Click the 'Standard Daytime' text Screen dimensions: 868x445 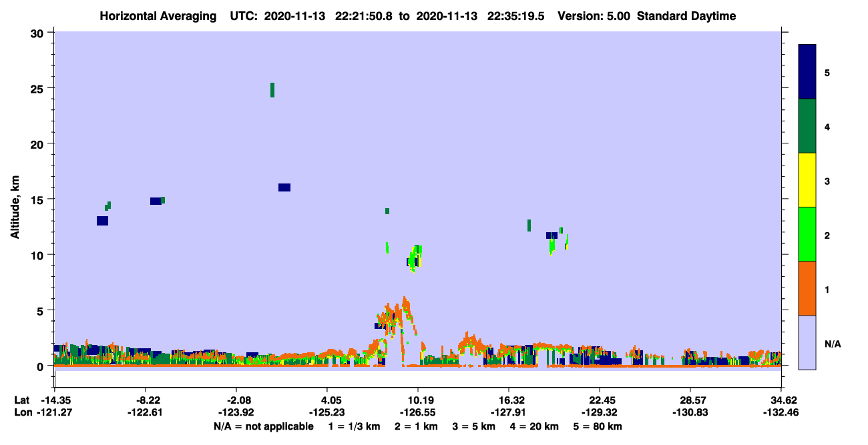pyautogui.click(x=686, y=16)
